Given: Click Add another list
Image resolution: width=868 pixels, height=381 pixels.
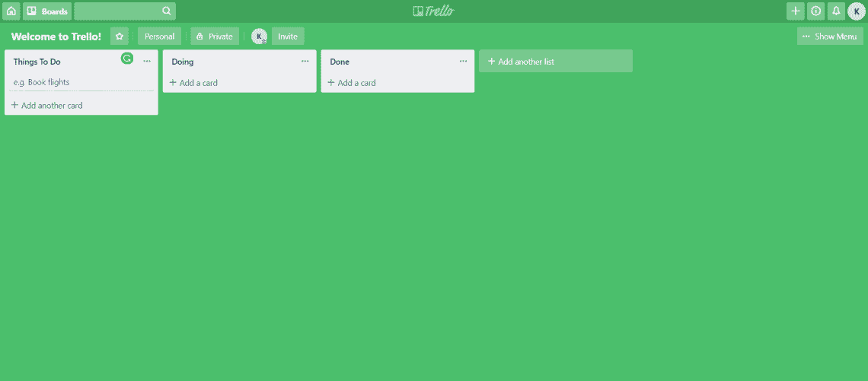Looking at the screenshot, I should 556,62.
